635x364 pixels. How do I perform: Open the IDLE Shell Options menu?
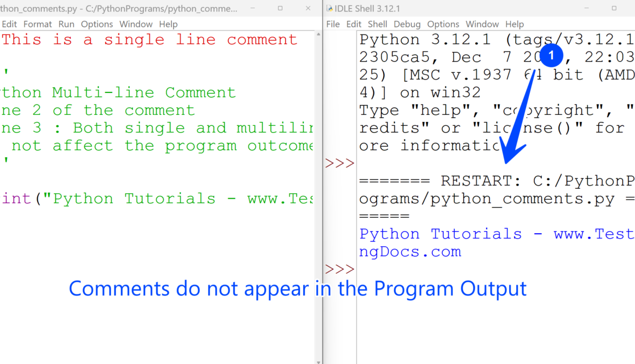point(443,24)
